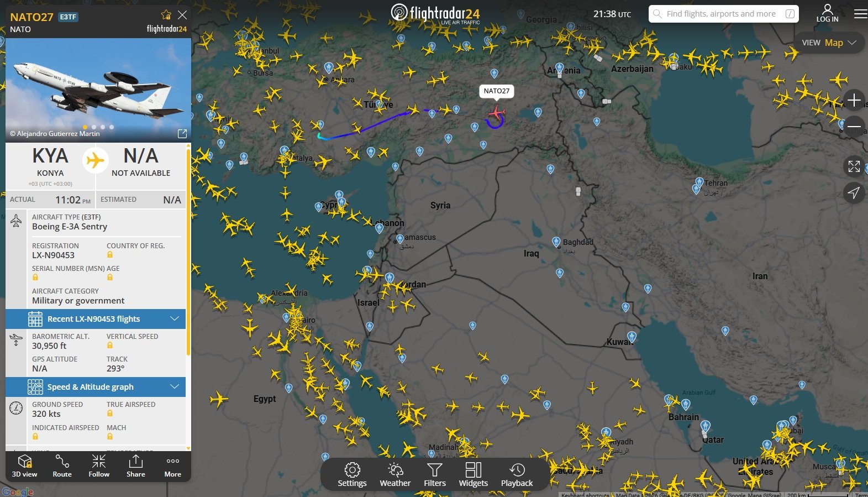
Task: Open the VIEW Map dropdown
Action: [x=829, y=43]
